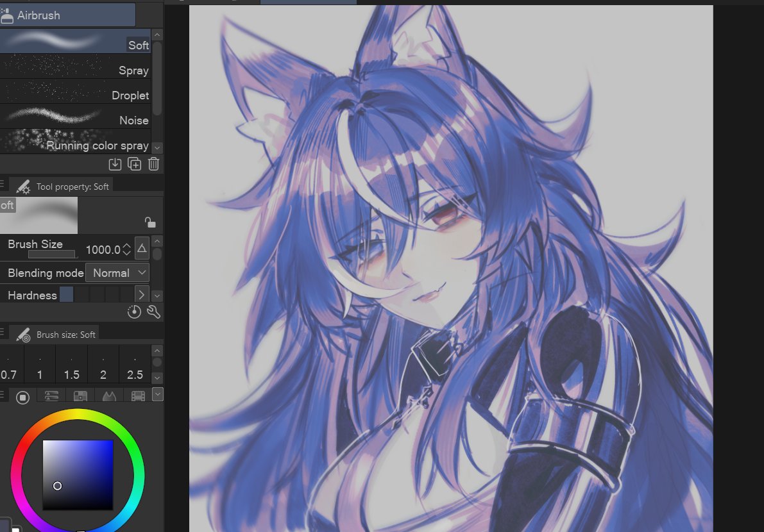The height and width of the screenshot is (532, 764).
Task: Switch to Color Wheel tab icon
Action: pyautogui.click(x=22, y=397)
